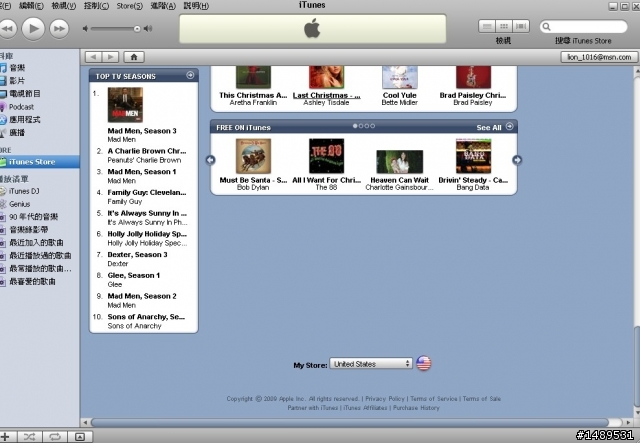Viewport: 640px width, 443px height.
Task: Adjust the volume slider knob
Action: [137, 29]
